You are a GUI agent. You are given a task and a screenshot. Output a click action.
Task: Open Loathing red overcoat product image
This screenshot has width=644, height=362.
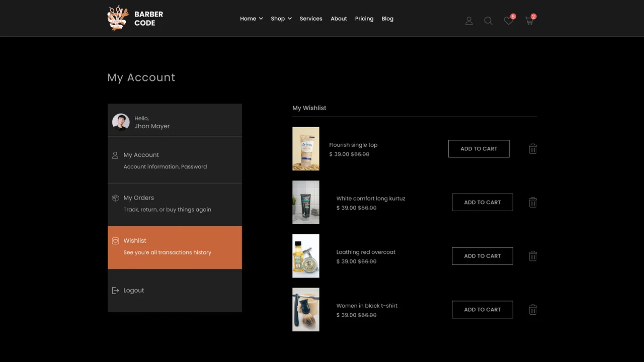point(306,256)
